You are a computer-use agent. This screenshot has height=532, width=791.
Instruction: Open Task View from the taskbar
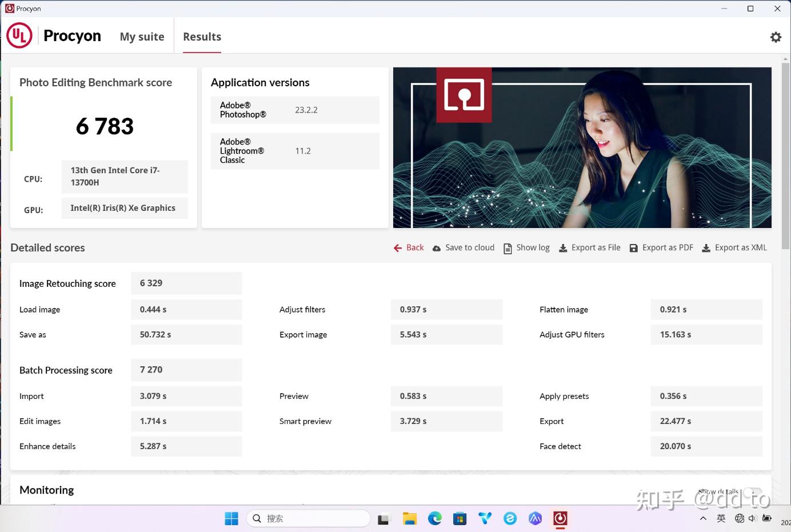coord(383,518)
